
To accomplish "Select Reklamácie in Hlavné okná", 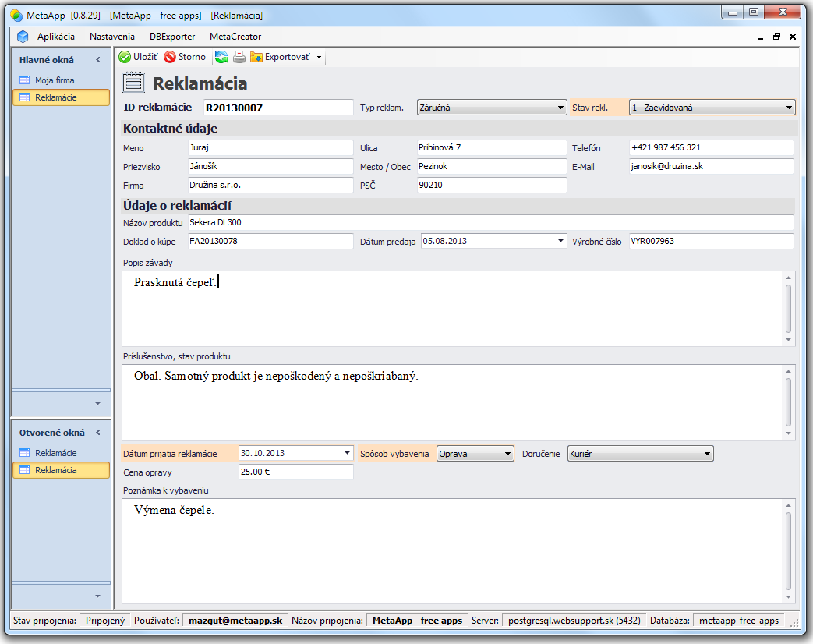I will tap(61, 97).
